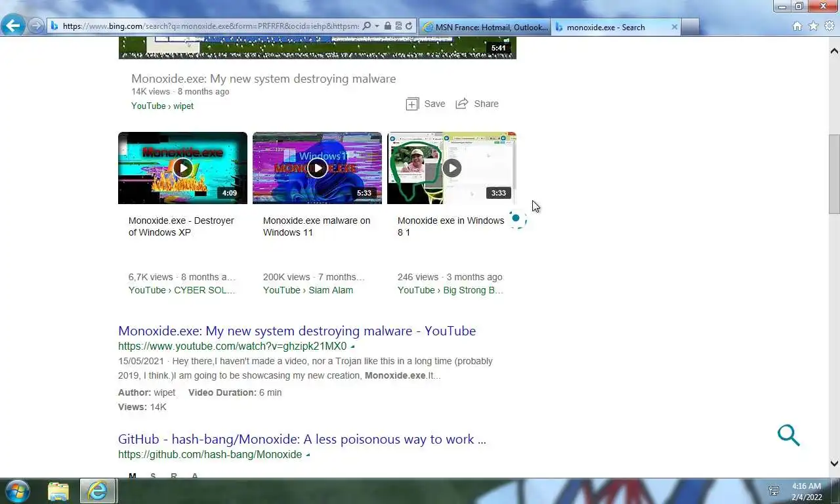Play the 4:09 Monoxide.exe Windows XP thumbnail

[182, 168]
